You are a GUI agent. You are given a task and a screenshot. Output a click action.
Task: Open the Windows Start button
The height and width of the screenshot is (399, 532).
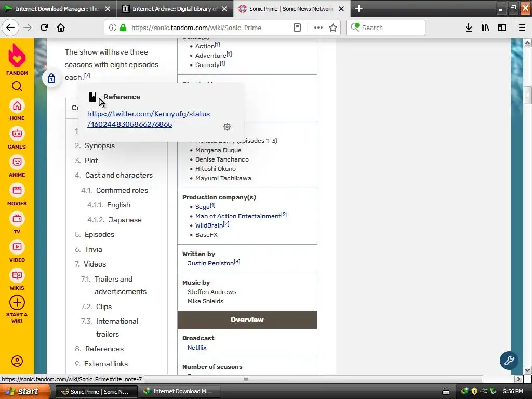(x=24, y=391)
